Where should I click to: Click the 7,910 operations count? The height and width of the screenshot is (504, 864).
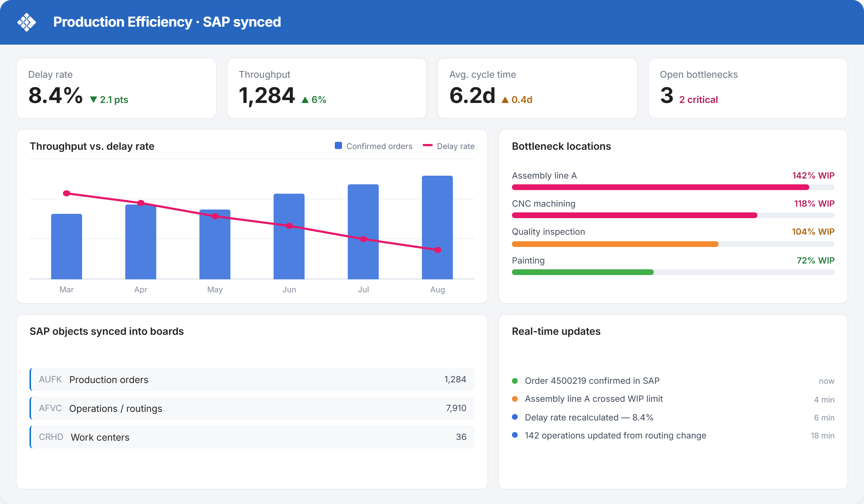(456, 408)
